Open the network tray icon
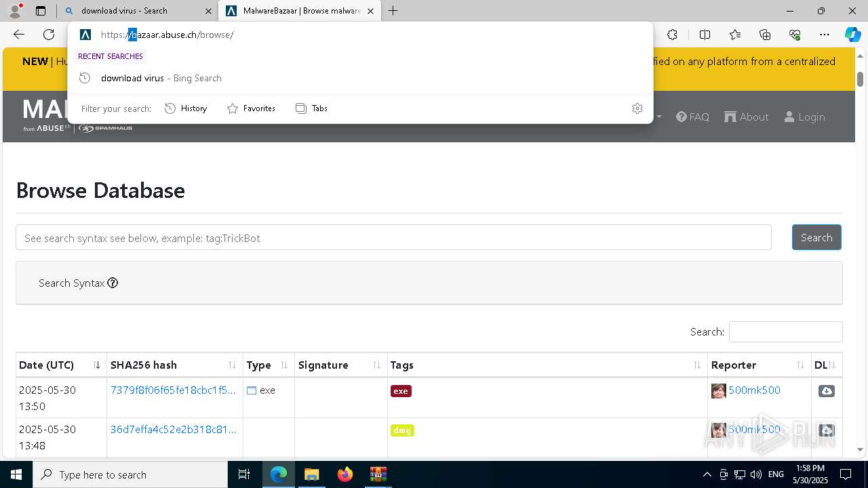The height and width of the screenshot is (488, 868). pos(740,474)
